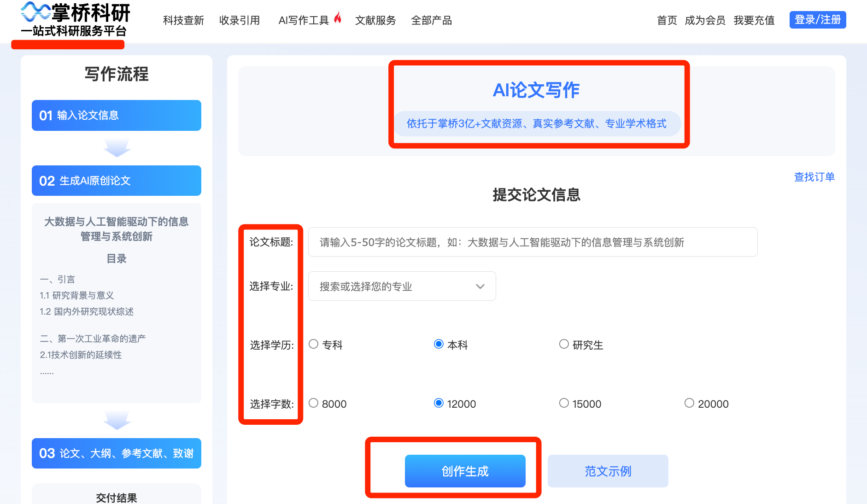The height and width of the screenshot is (504, 867).
Task: Select the 本科 education radio button
Action: (x=439, y=344)
